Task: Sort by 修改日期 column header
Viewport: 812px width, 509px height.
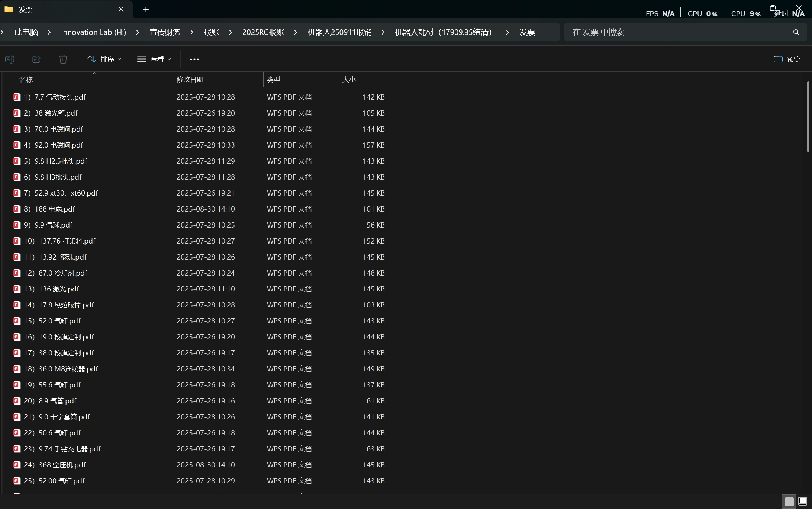Action: pos(190,79)
